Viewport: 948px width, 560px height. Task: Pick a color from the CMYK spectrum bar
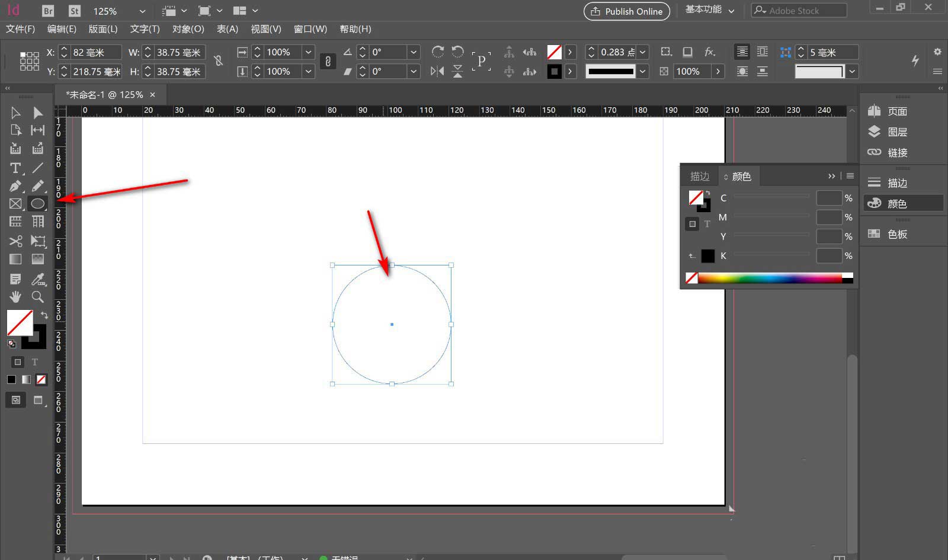pos(770,278)
